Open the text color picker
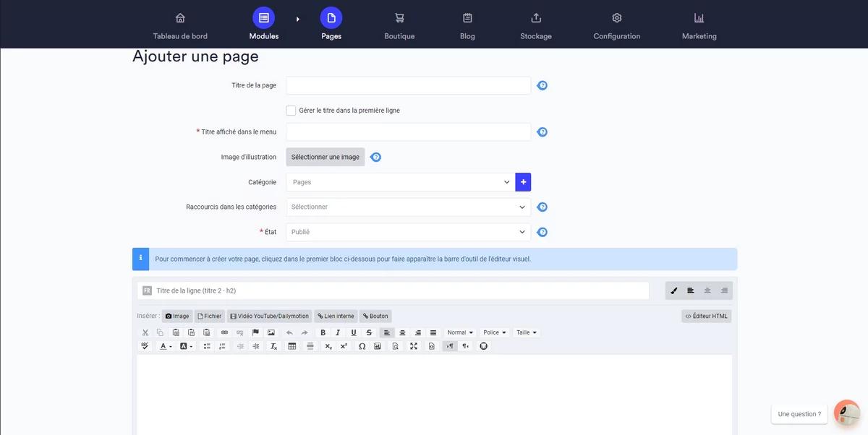The image size is (868, 435). click(166, 346)
